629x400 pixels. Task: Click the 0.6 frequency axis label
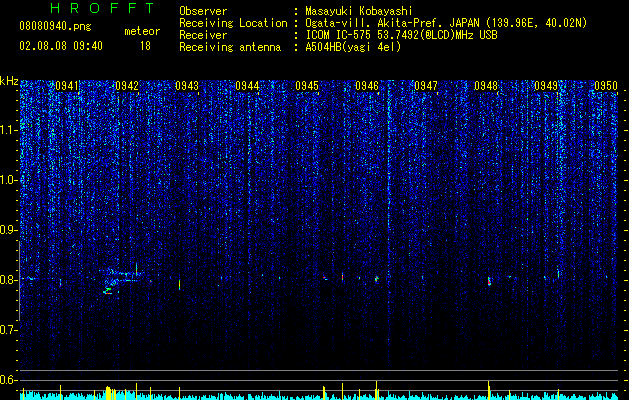click(9, 380)
